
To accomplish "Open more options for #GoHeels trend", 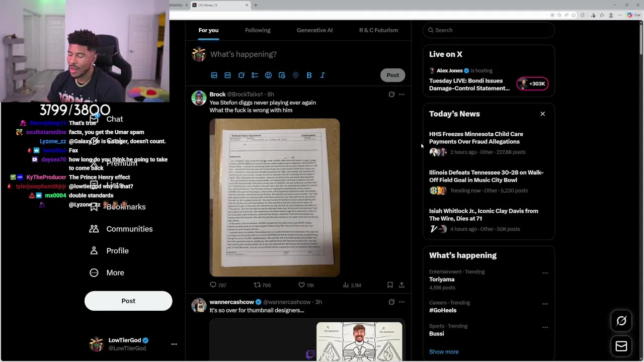I will coord(545,304).
